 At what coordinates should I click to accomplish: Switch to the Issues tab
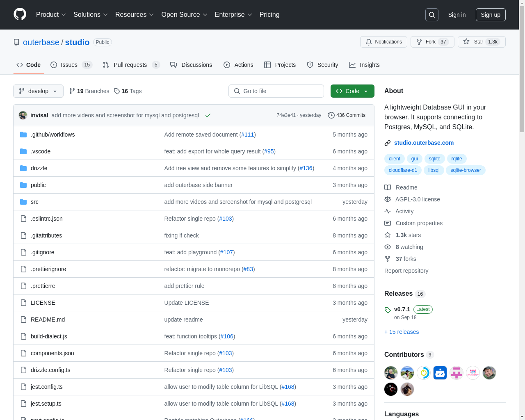[x=71, y=65]
